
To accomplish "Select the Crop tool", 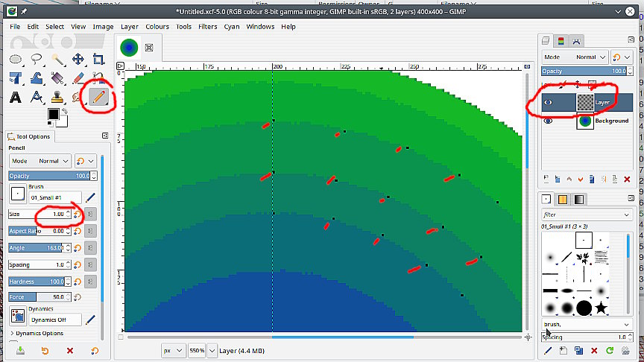I will pyautogui.click(x=98, y=59).
